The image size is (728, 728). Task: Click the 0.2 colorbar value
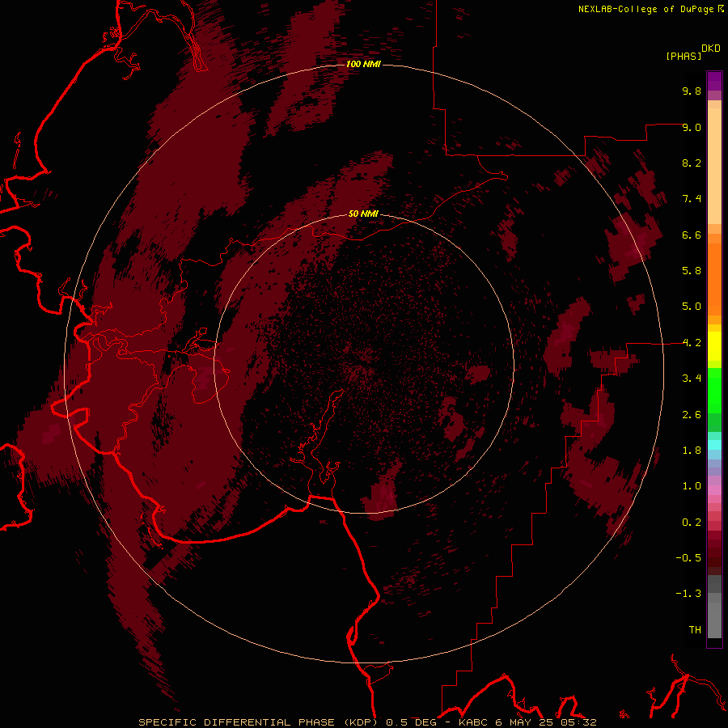coord(692,523)
